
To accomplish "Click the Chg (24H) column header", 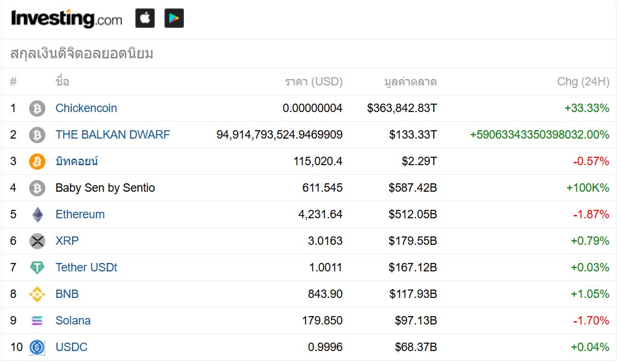I will (x=583, y=82).
